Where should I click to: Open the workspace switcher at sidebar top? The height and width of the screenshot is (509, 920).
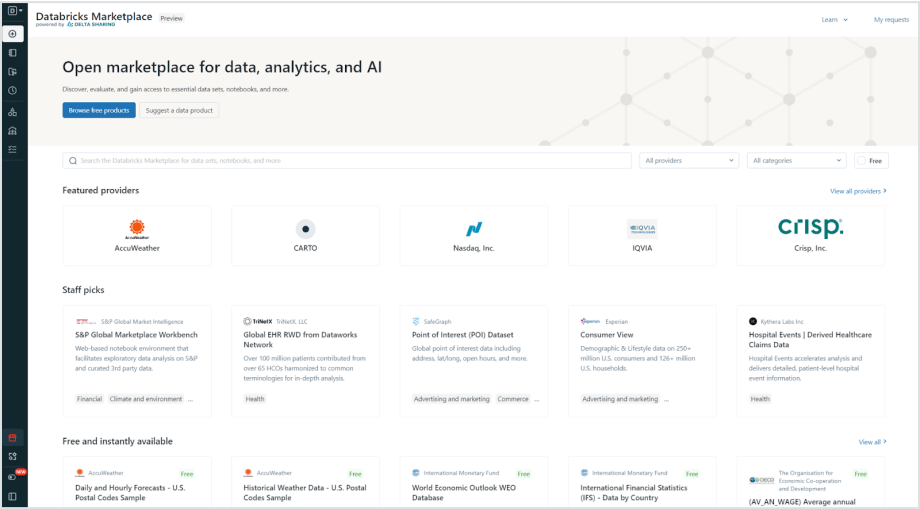pyautogui.click(x=15, y=11)
